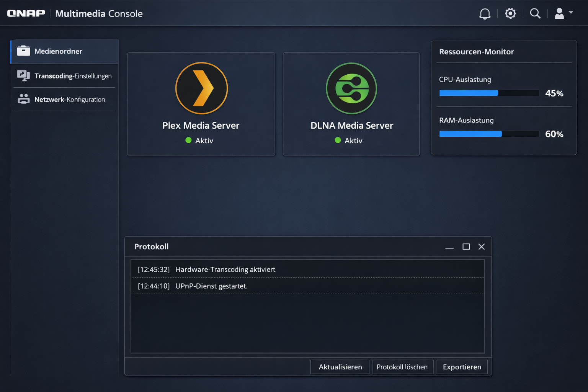Screen dimensions: 588x392
Task: Click the Plex Media Server title
Action: tap(201, 126)
